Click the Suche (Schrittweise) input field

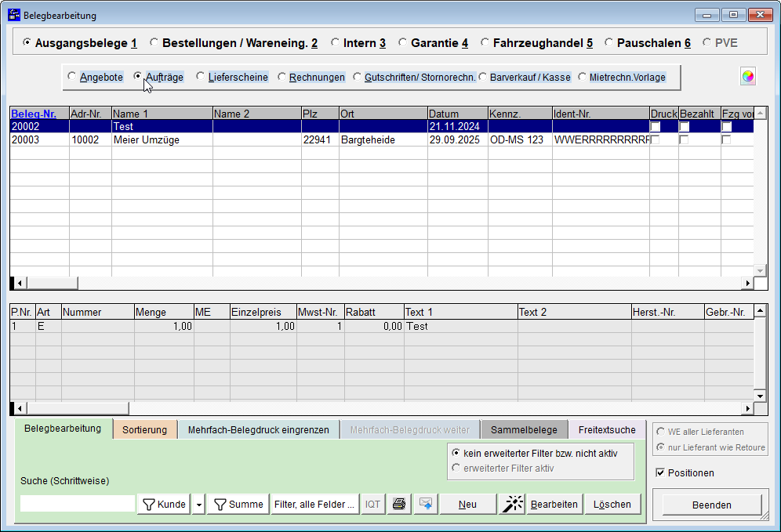pyautogui.click(x=78, y=503)
